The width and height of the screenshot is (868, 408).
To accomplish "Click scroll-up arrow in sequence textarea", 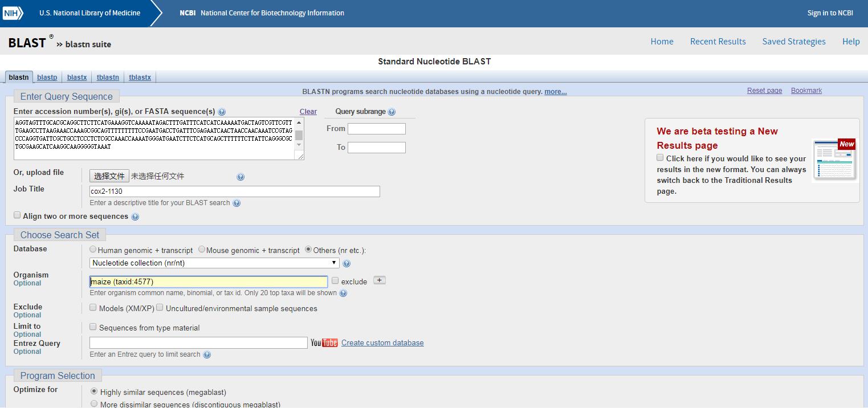I will pyautogui.click(x=299, y=123).
